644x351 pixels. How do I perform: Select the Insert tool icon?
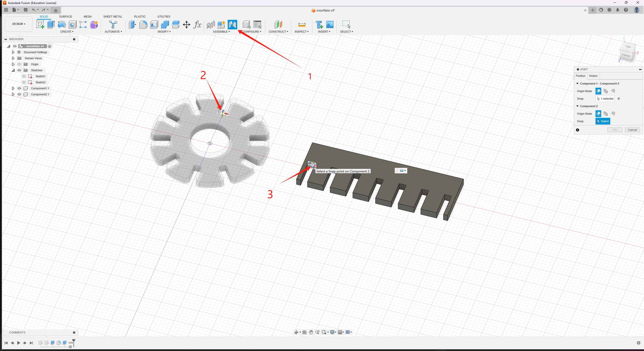320,25
